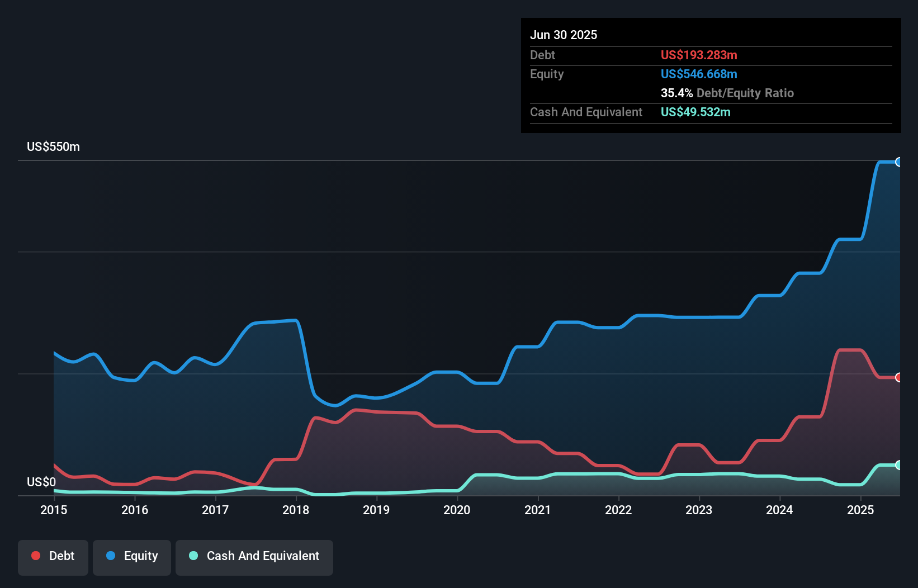Toggle the Cash And Equivalent series visibility
The width and height of the screenshot is (918, 588).
(x=254, y=556)
